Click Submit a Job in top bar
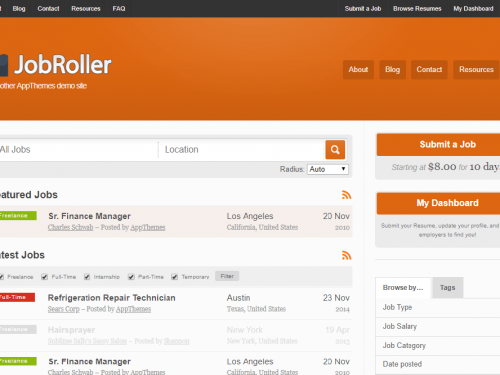The image size is (500, 375). pos(363,9)
